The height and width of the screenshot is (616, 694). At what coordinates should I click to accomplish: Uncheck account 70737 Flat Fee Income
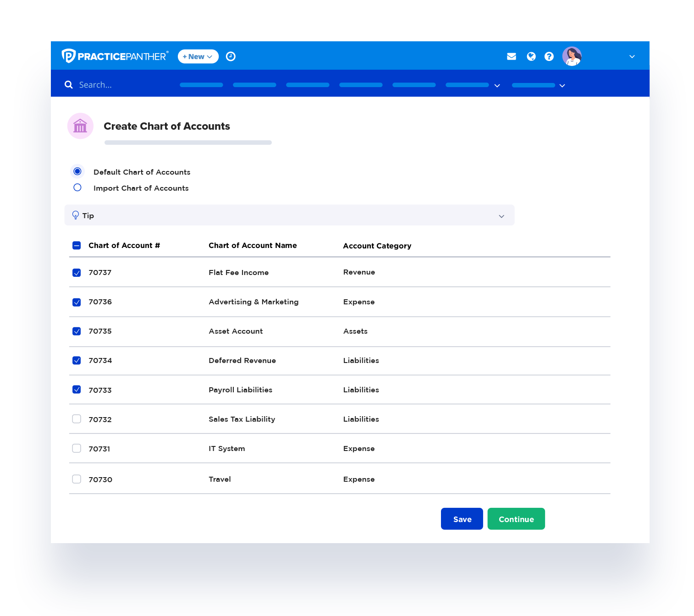pos(77,273)
